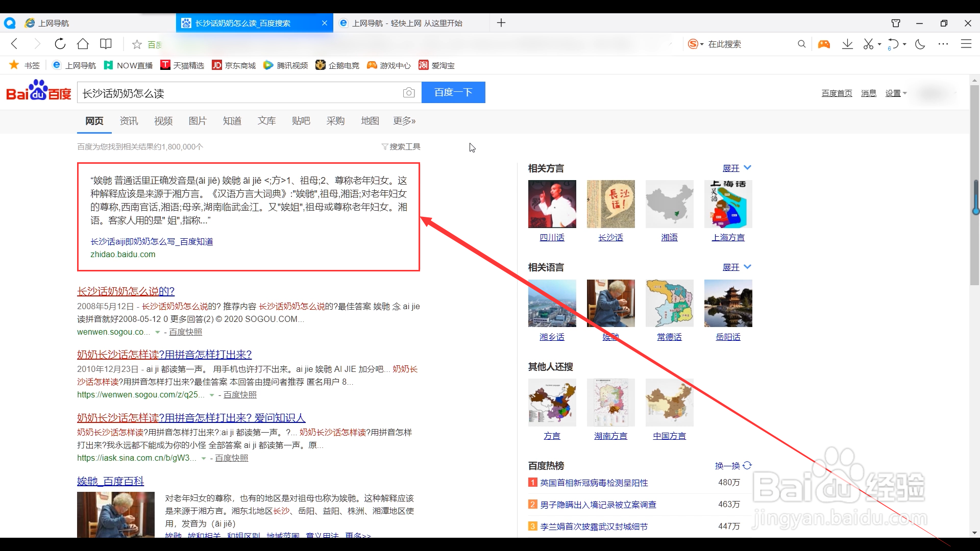Open the downloads arrow icon
980x551 pixels.
tap(847, 44)
